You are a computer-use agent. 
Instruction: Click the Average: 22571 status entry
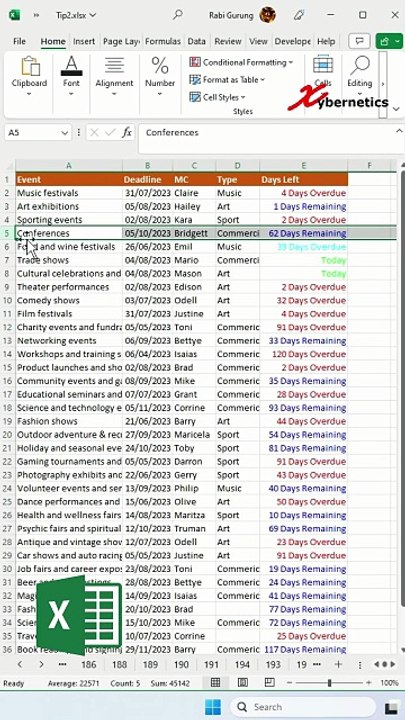click(73, 683)
